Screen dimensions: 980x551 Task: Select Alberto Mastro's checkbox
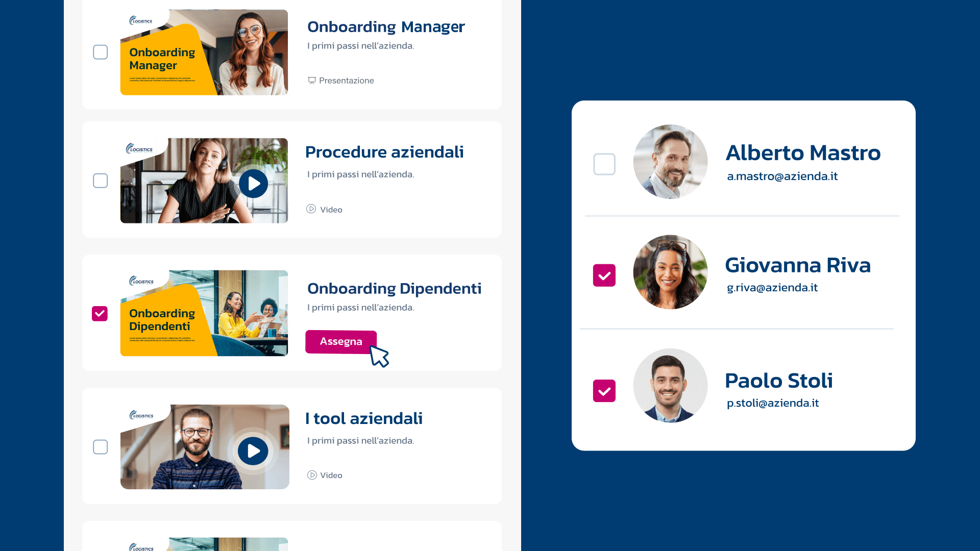[x=604, y=164]
